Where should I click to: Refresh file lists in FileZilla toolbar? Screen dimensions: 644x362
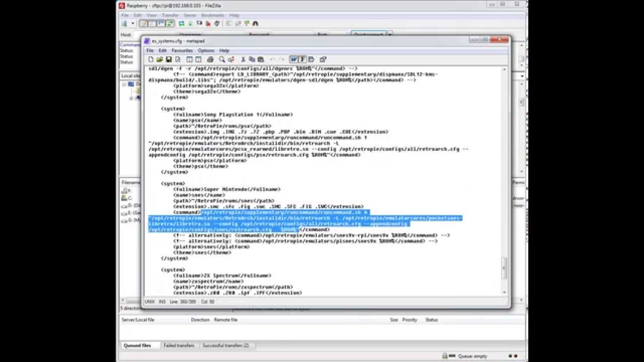[181, 24]
